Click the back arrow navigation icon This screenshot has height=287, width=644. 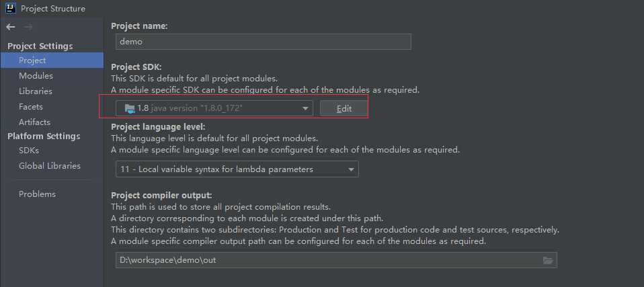[11, 27]
